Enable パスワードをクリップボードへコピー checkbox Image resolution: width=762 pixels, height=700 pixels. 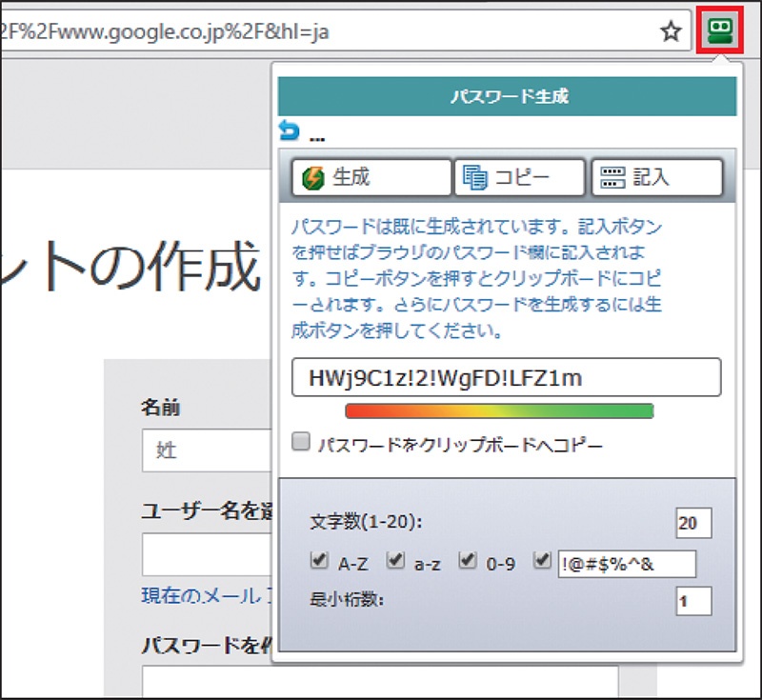pos(301,442)
